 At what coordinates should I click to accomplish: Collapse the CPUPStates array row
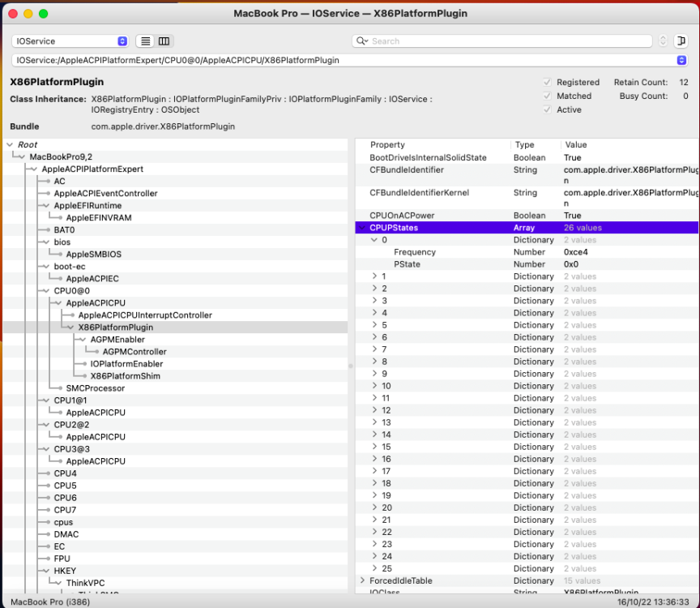[x=362, y=228]
